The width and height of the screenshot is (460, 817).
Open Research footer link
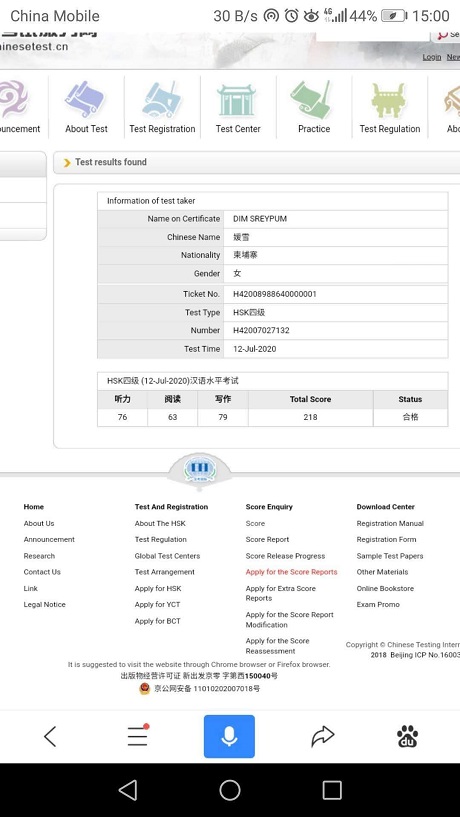[x=39, y=556]
